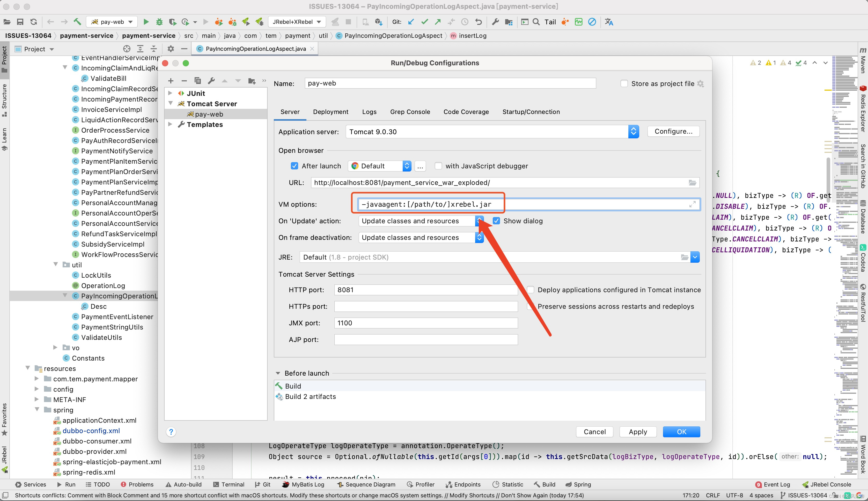This screenshot has width=868, height=501.
Task: Open the Startup/Connection tab
Action: [531, 112]
